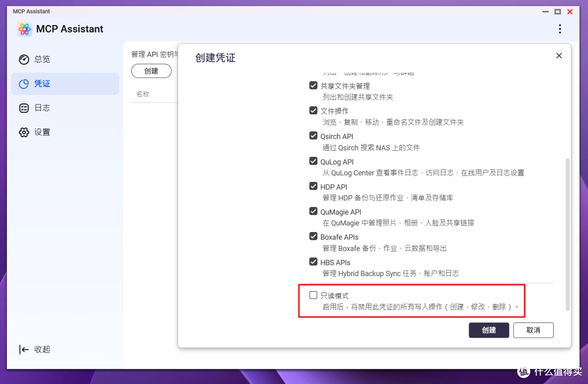Click the Qsirch API label text

tap(337, 137)
